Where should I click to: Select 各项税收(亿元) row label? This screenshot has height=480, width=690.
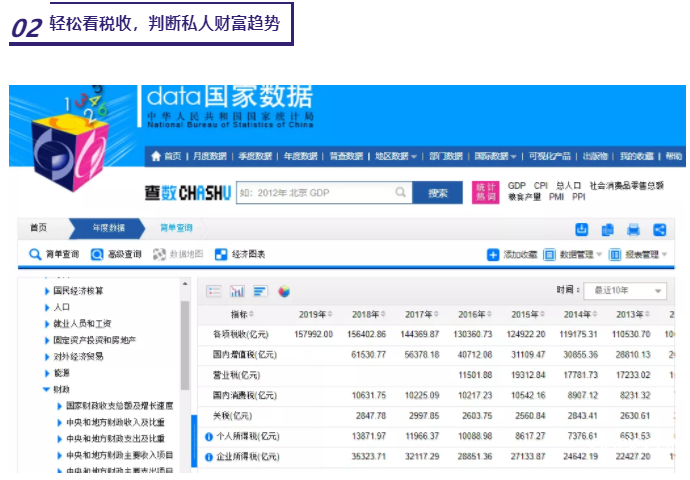coord(241,334)
